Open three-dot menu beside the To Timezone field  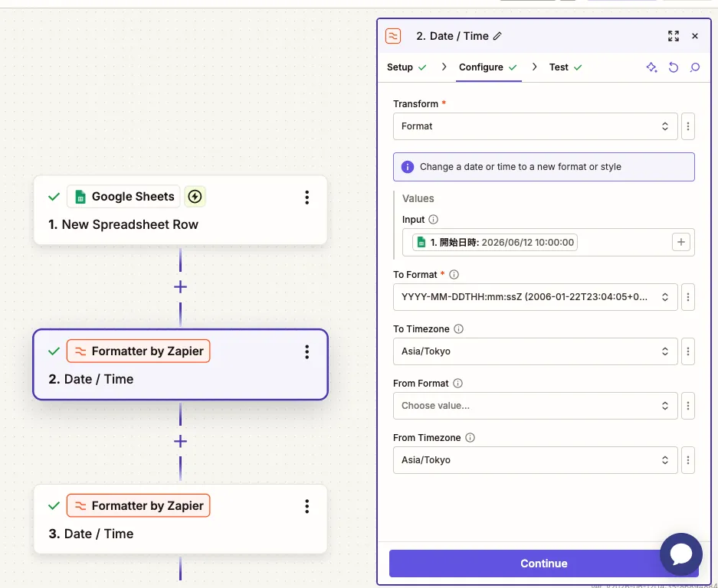(x=688, y=351)
